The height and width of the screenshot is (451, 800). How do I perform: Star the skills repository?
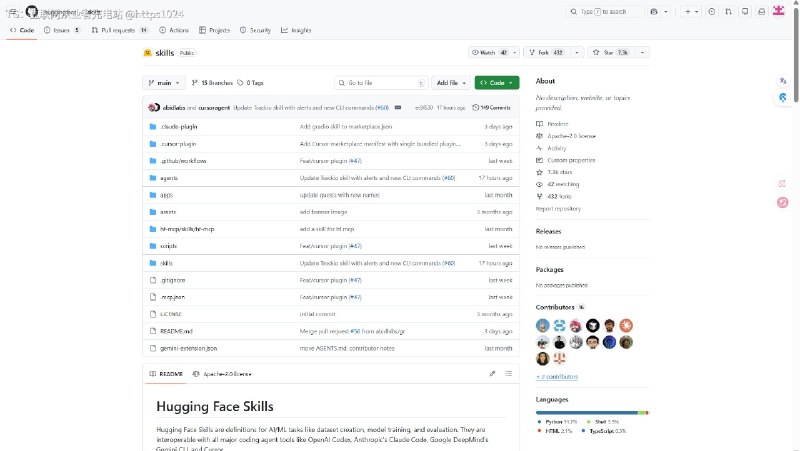(610, 52)
